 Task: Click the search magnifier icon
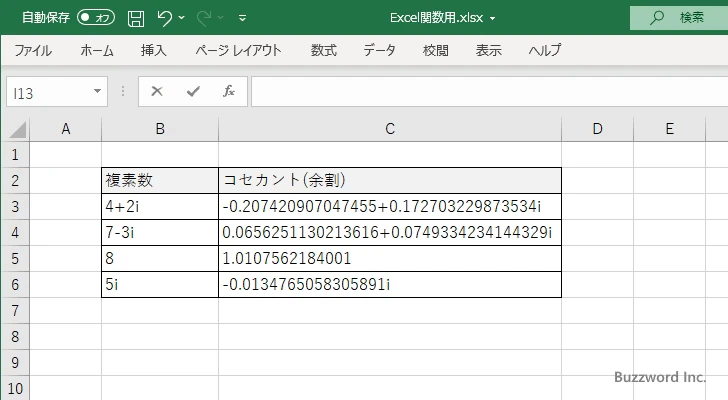[x=656, y=18]
